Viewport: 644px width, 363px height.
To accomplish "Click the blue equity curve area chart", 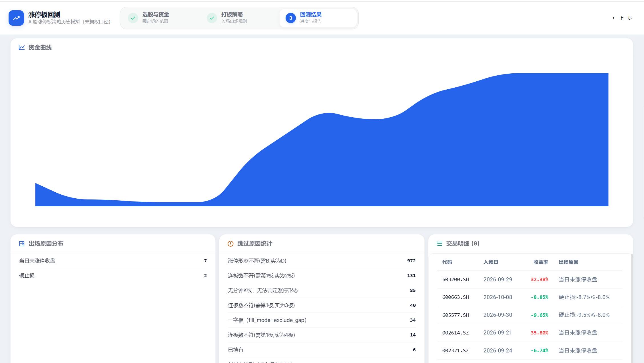I will [322, 140].
